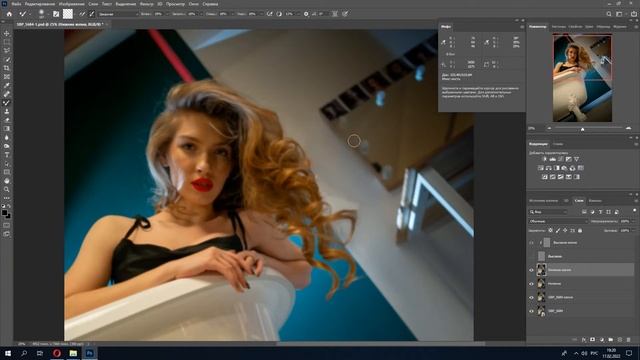
Task: Open the foreground color swatch
Action: tap(4, 213)
